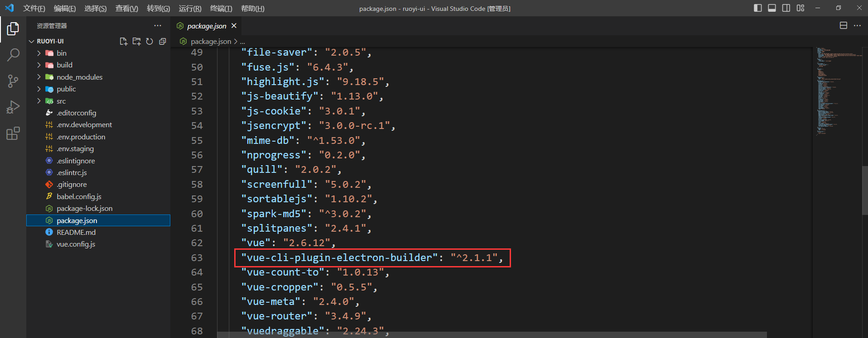Image resolution: width=868 pixels, height=338 pixels.
Task: Open the Extensions view
Action: pyautogui.click(x=13, y=133)
